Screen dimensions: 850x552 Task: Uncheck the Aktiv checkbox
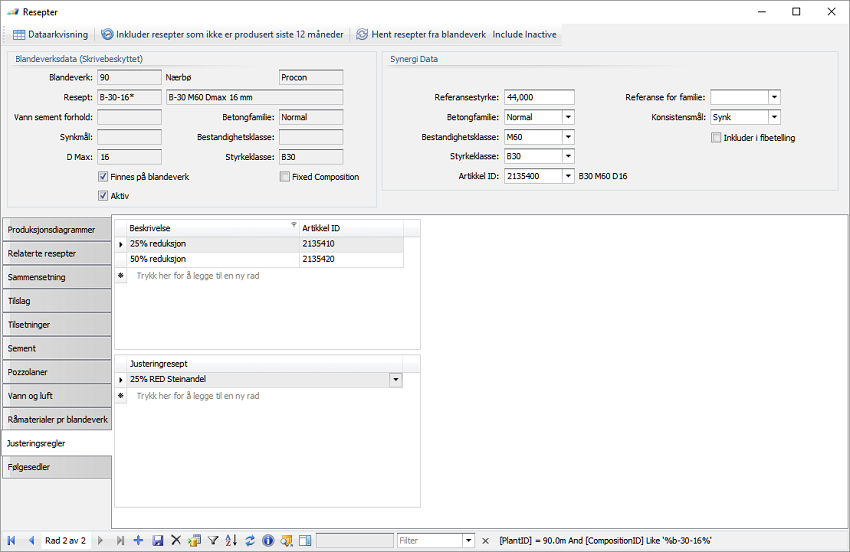[103, 196]
